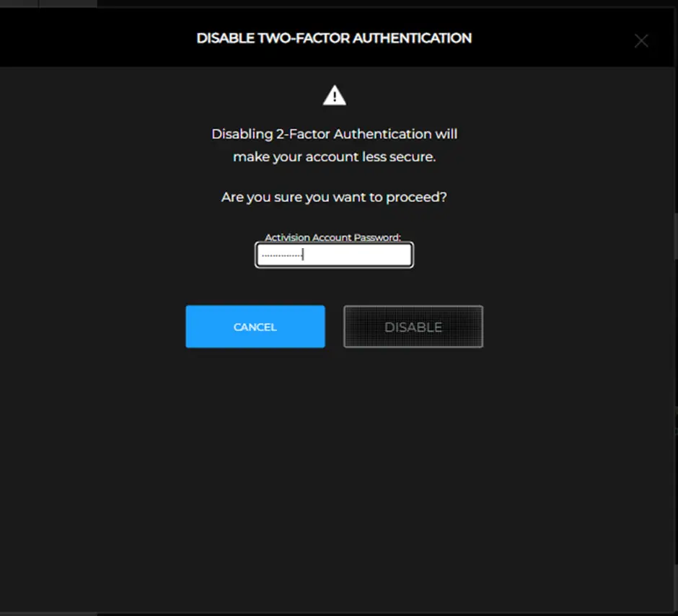Click the 'Disabling 2-Factor Authentication will' text
Image resolution: width=678 pixels, height=616 pixels.
(x=334, y=134)
